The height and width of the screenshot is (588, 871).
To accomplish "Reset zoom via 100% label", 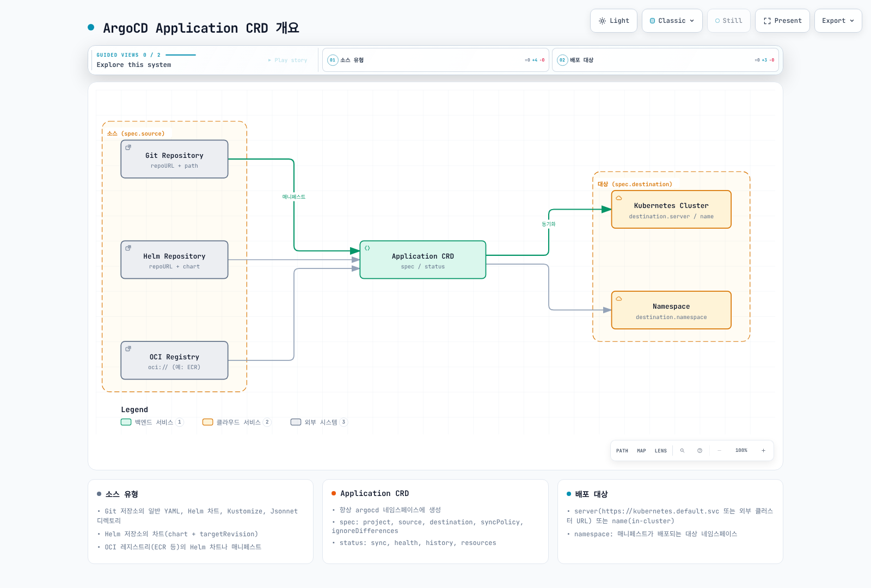I will click(x=741, y=451).
